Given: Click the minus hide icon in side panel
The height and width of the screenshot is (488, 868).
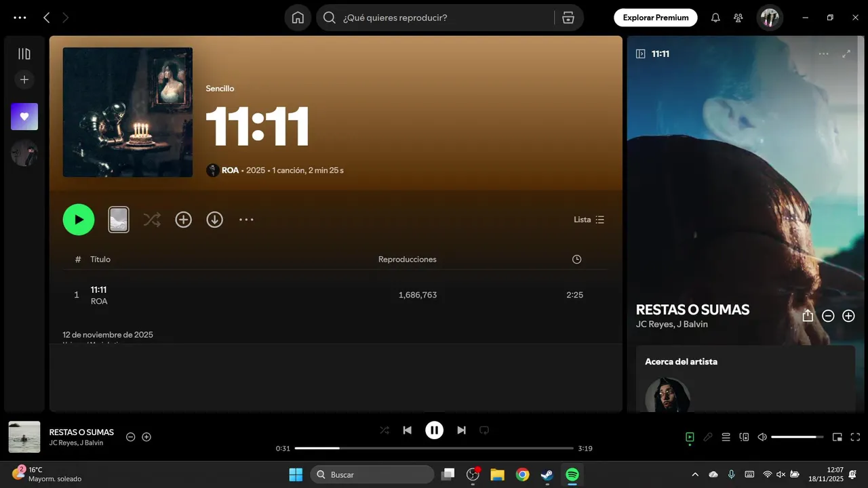Looking at the screenshot, I should [828, 316].
